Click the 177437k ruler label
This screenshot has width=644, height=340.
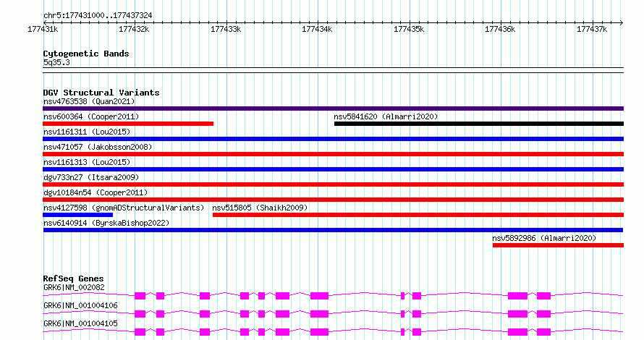pos(592,29)
